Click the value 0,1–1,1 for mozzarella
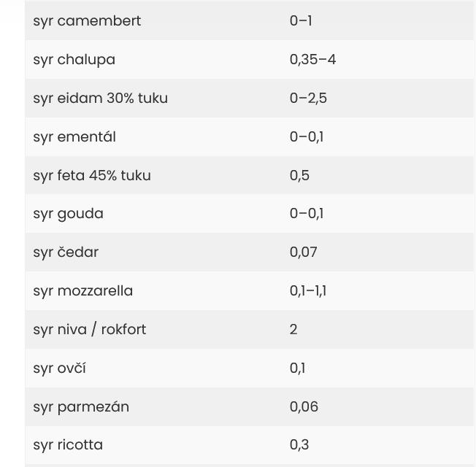Image resolution: width=476 pixels, height=467 pixels. point(308,291)
